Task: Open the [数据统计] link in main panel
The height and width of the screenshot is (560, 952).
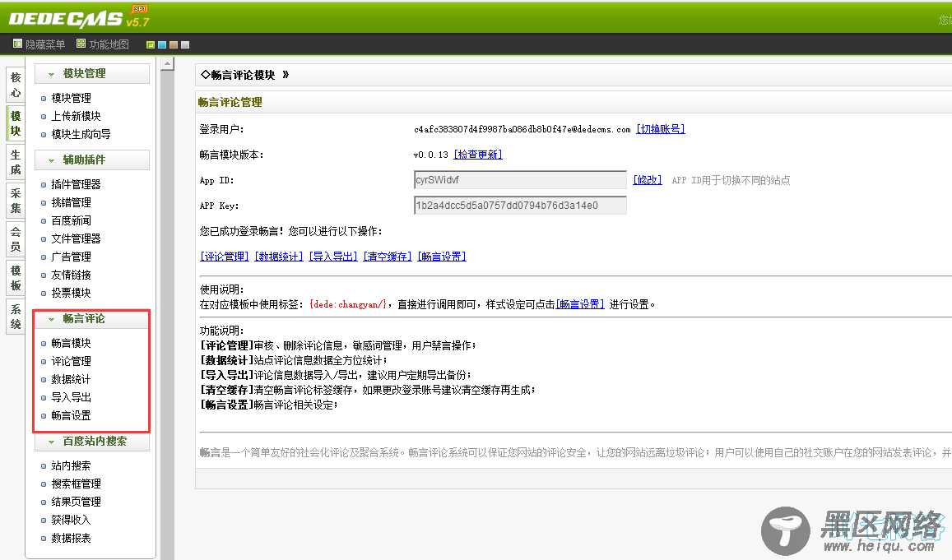Action: pyautogui.click(x=279, y=257)
